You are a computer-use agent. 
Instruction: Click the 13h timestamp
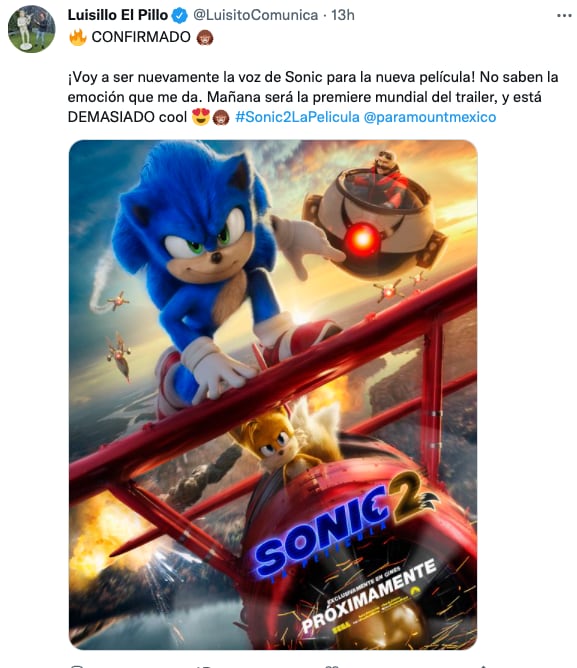(x=343, y=15)
